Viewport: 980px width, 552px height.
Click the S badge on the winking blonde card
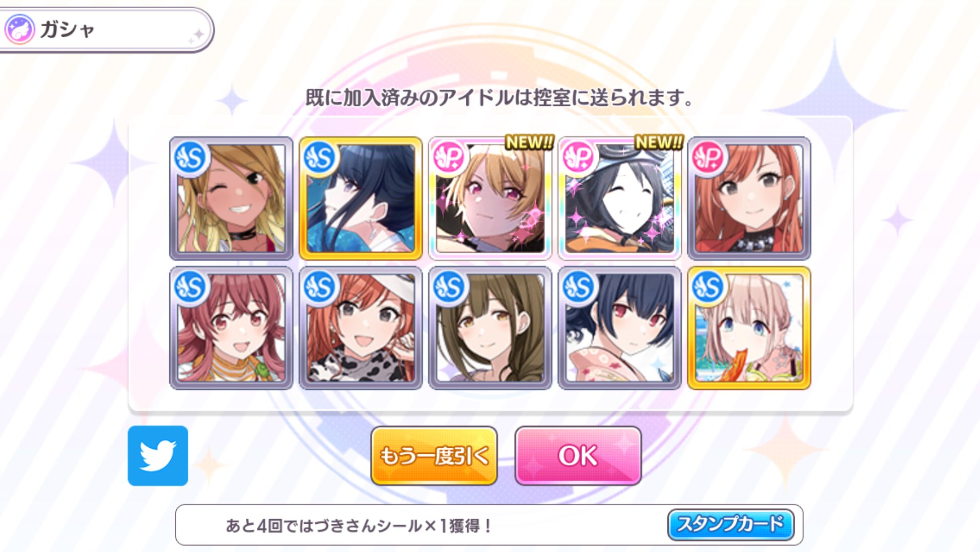click(190, 158)
